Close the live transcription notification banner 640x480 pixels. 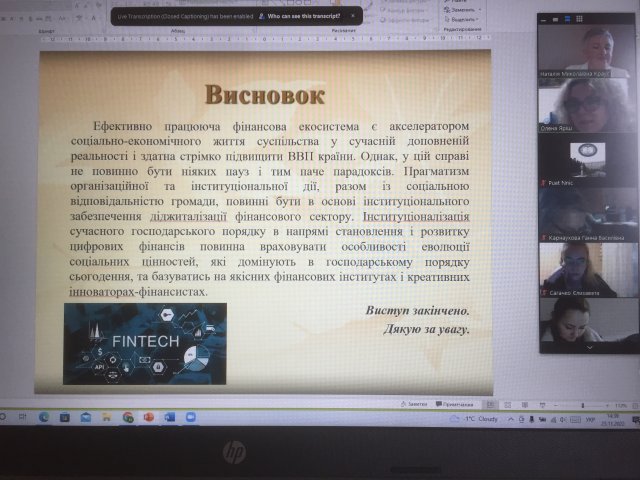(352, 17)
